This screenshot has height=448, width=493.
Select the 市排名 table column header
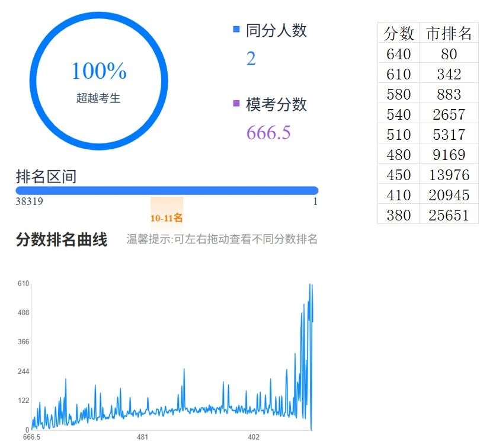449,34
